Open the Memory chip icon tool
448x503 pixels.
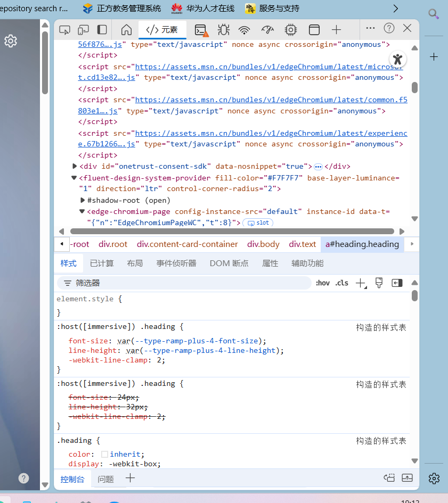tap(291, 30)
